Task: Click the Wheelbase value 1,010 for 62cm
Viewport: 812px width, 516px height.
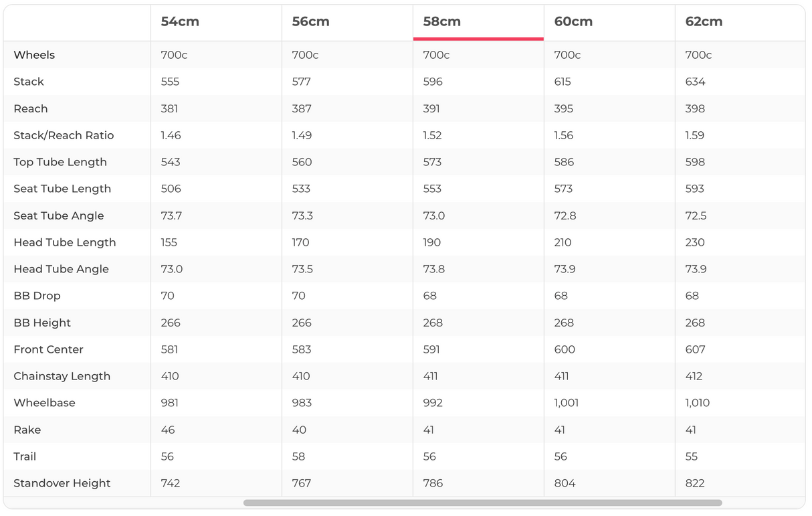Action: click(x=698, y=403)
